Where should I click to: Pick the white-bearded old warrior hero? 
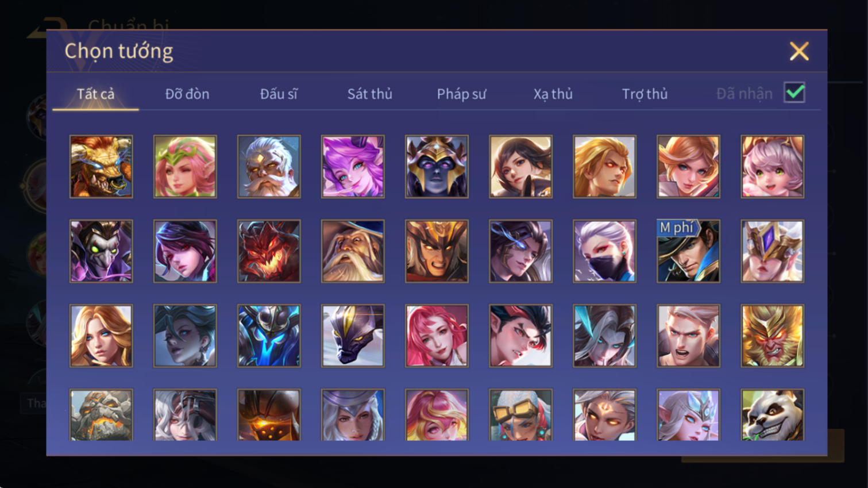(x=269, y=167)
